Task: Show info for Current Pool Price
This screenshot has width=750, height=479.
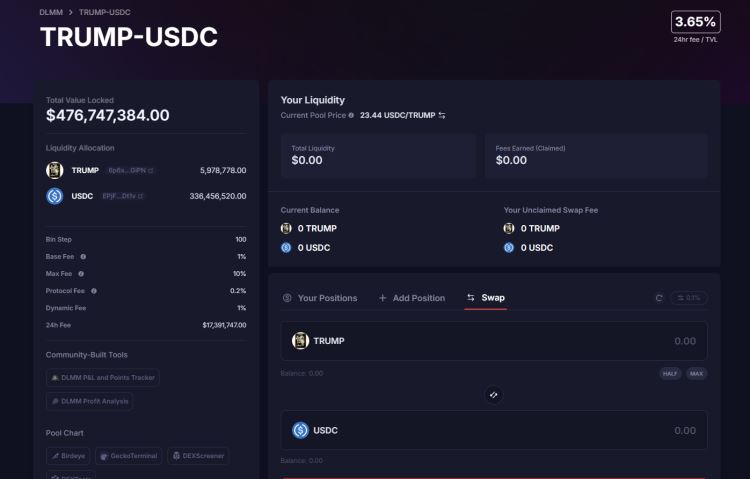Action: click(x=353, y=116)
